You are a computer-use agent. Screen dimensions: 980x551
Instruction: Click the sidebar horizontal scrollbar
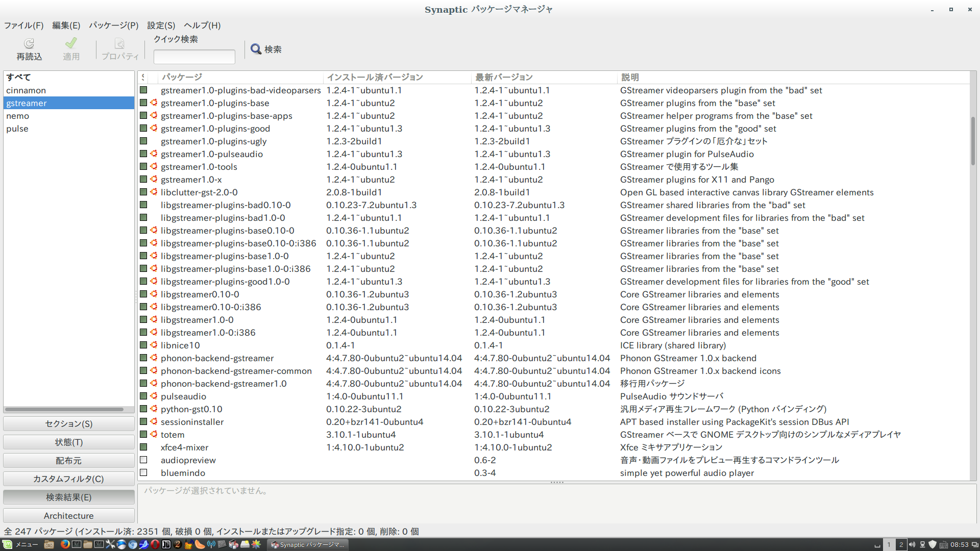pos(64,409)
